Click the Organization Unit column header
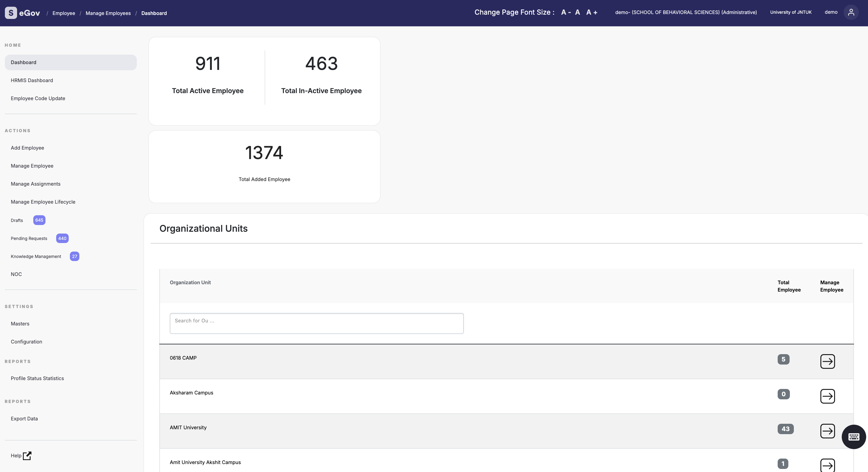 point(190,282)
